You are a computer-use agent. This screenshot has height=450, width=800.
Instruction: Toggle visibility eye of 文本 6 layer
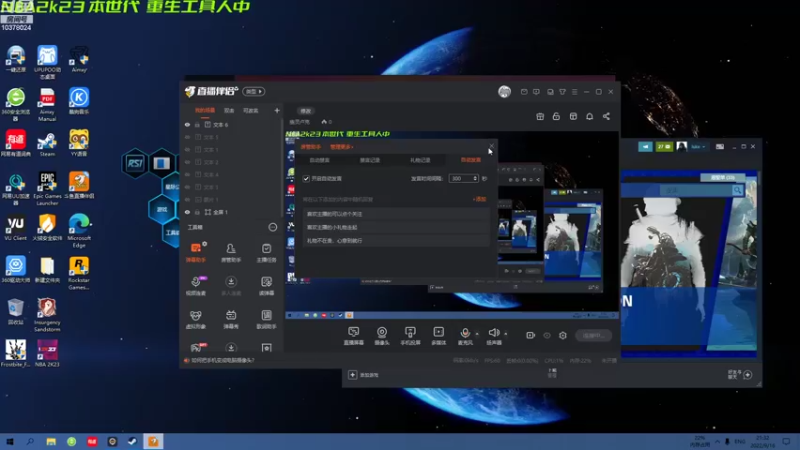187,124
